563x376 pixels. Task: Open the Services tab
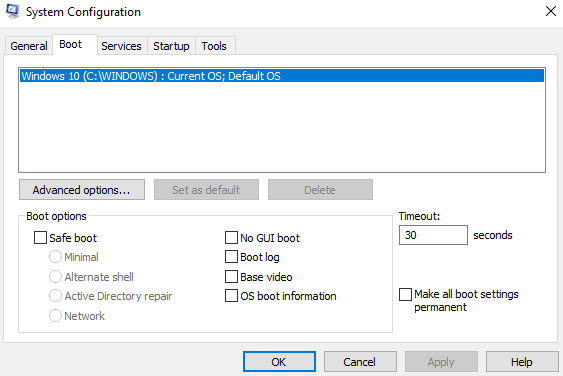coord(121,46)
